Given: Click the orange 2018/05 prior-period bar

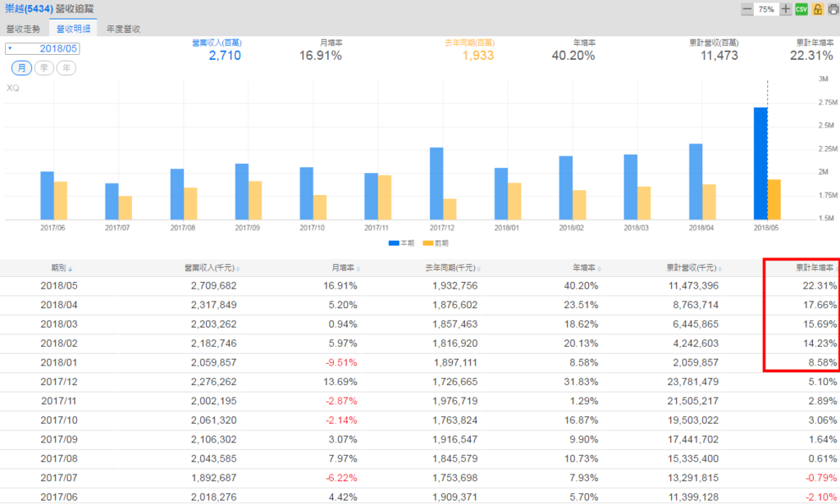Looking at the screenshot, I should pos(774,200).
